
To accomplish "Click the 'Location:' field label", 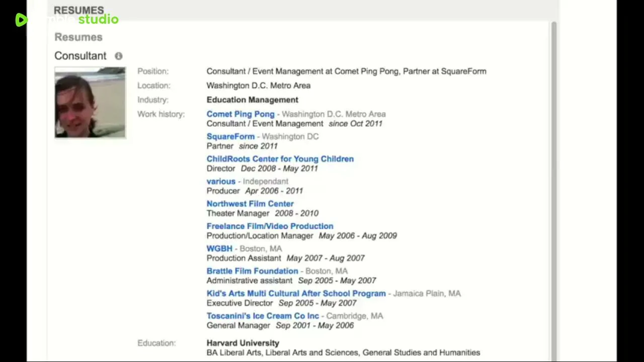I will (154, 85).
